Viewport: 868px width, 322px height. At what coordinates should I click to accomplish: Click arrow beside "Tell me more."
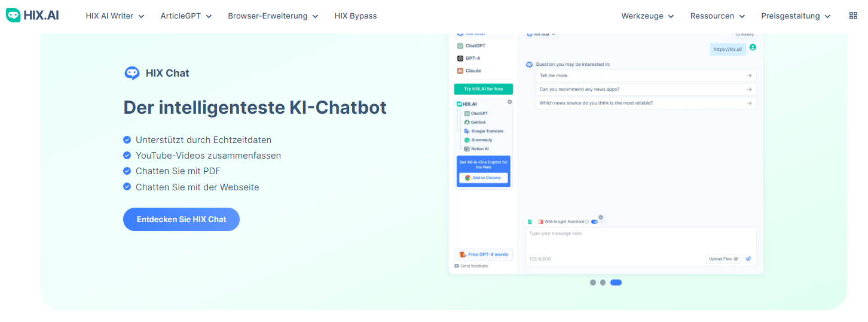(749, 75)
